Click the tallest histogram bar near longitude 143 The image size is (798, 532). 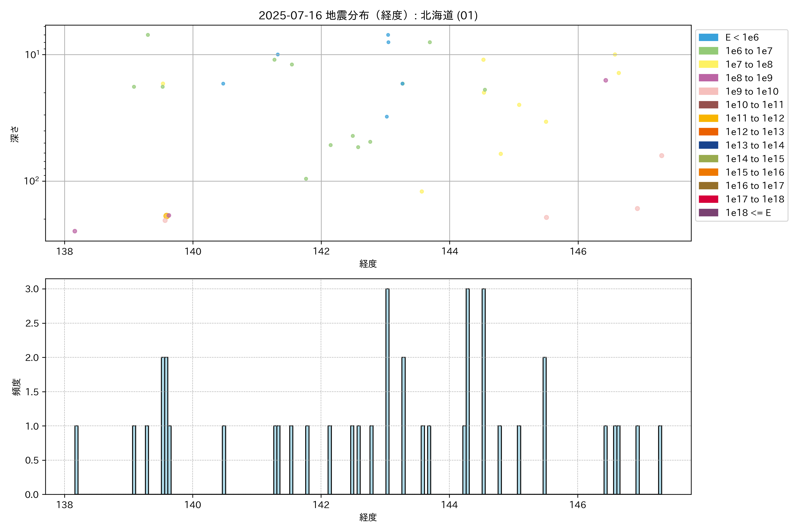387,390
